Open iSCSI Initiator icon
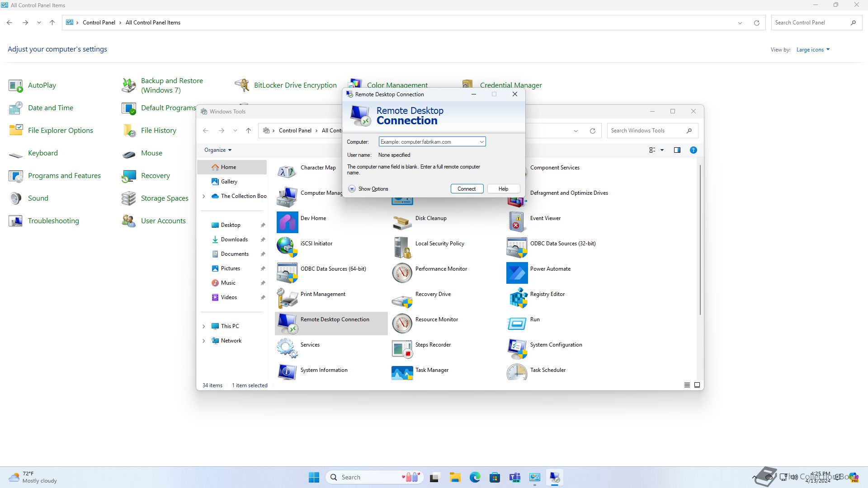868x488 pixels. coord(287,248)
